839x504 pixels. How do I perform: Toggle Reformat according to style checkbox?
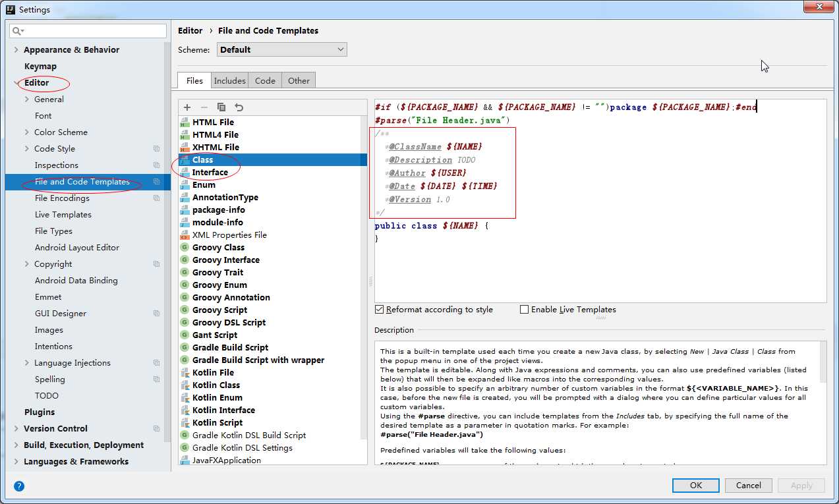[x=380, y=309]
